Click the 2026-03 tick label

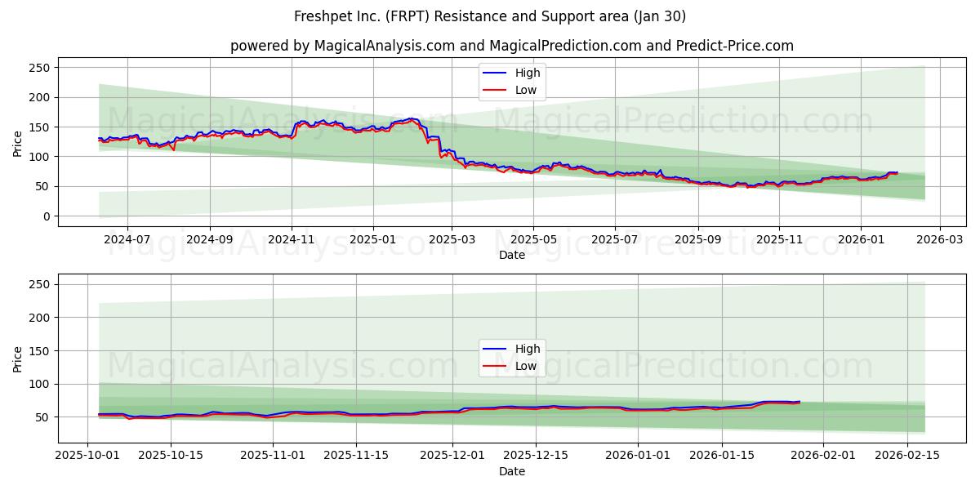940,239
